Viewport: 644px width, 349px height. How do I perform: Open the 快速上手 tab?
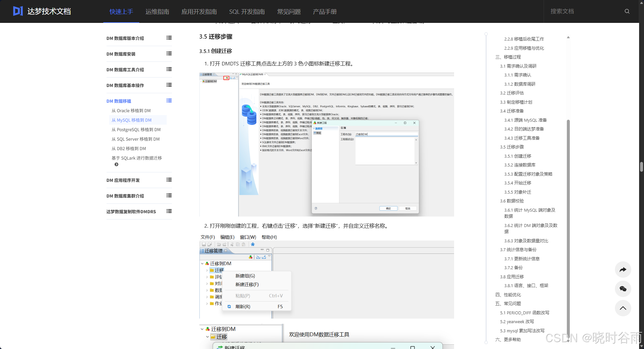click(121, 12)
